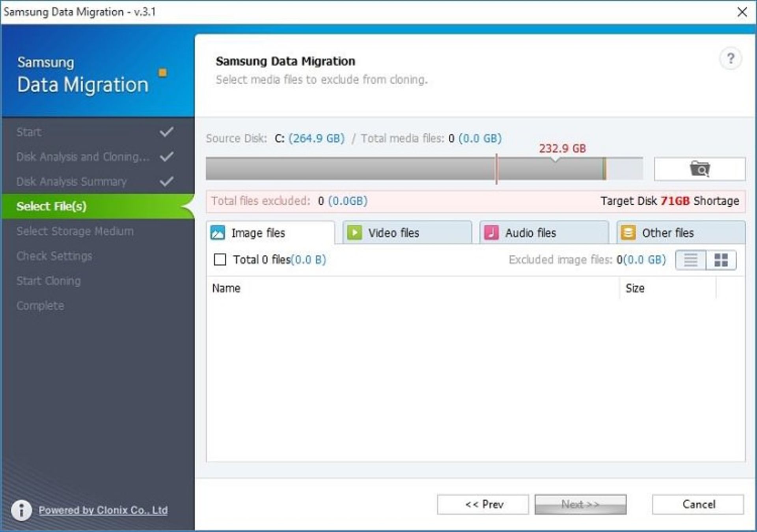Select the Image files tab
Image resolution: width=757 pixels, height=532 pixels.
(270, 233)
